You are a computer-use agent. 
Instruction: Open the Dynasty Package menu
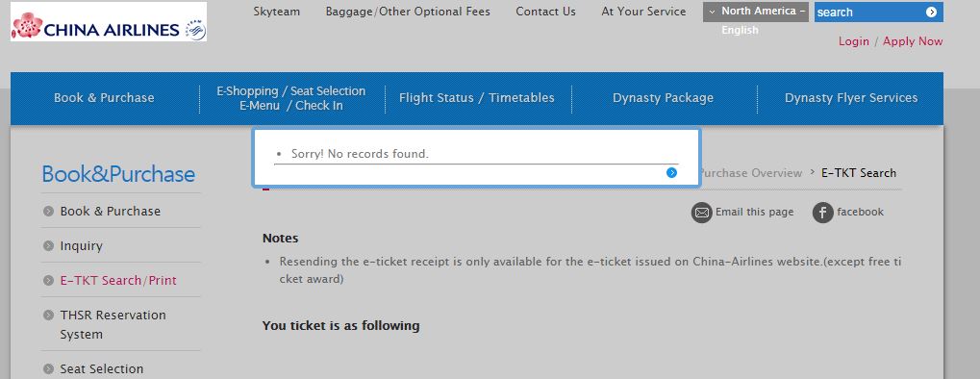click(664, 98)
